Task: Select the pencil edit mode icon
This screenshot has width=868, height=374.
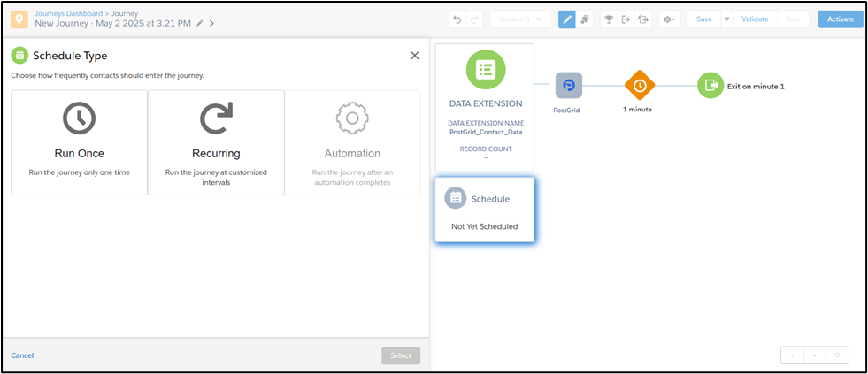Action: tap(567, 19)
